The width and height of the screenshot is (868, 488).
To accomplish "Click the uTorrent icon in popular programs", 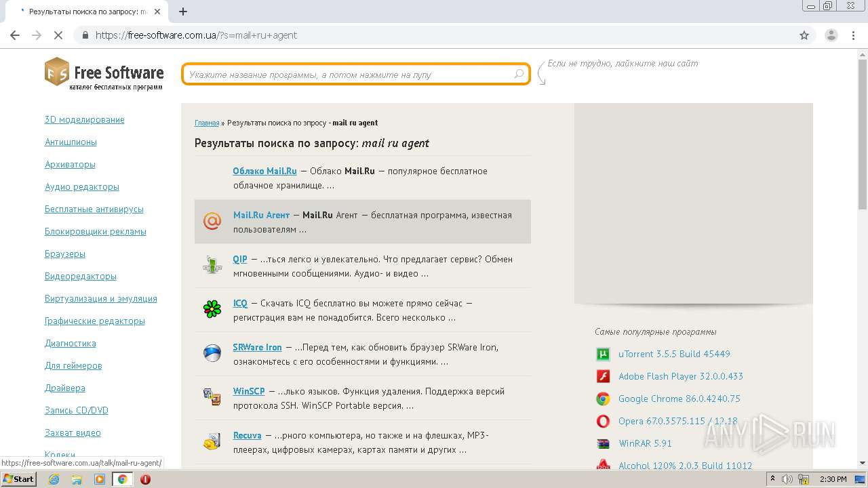I will pyautogui.click(x=603, y=354).
